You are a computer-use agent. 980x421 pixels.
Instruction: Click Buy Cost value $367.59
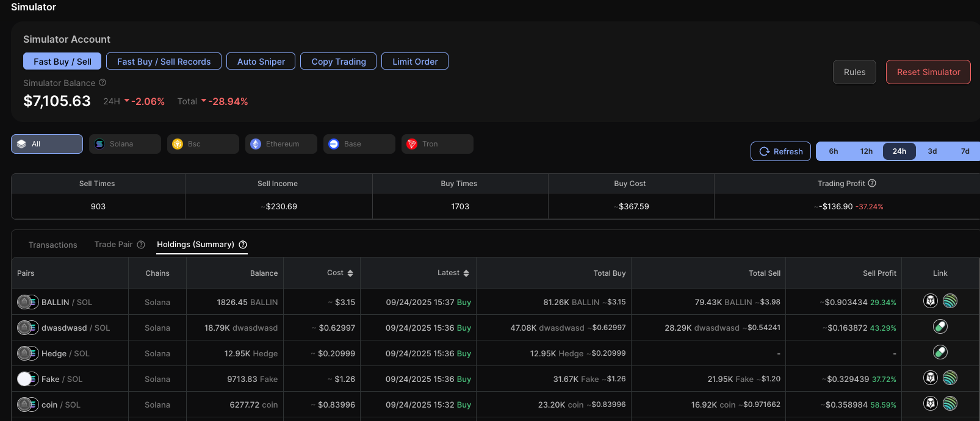(x=632, y=206)
